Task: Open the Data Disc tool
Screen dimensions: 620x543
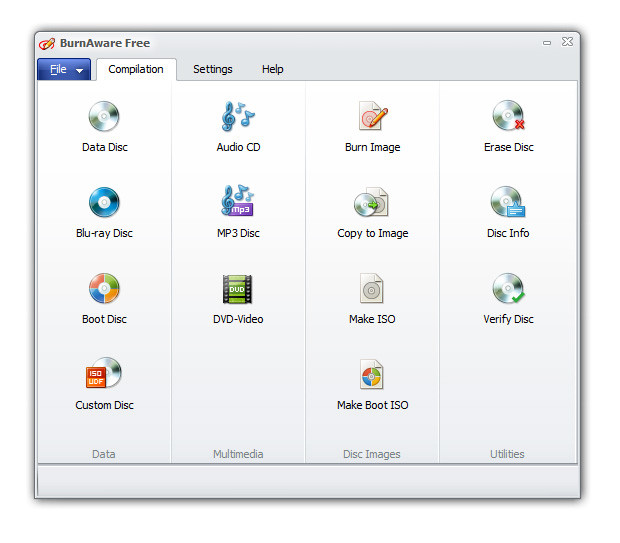Action: 104,116
